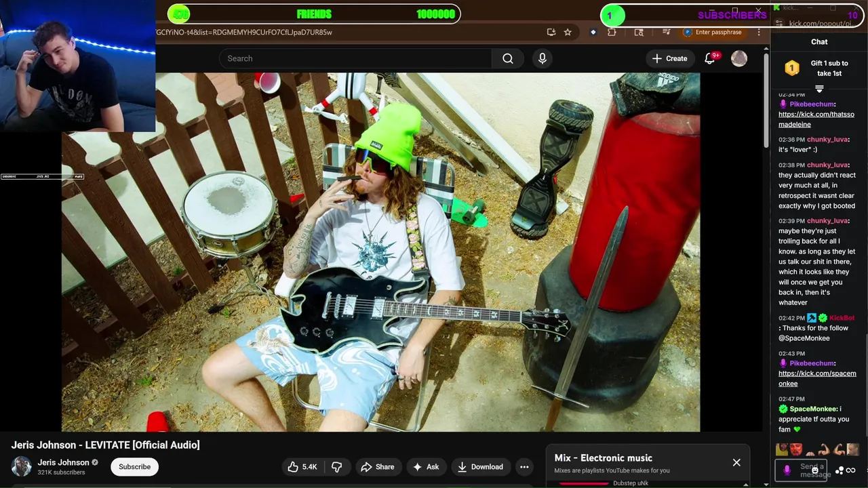Expand the gift leaderboard chevron under Gift 1 sub

pos(819,89)
